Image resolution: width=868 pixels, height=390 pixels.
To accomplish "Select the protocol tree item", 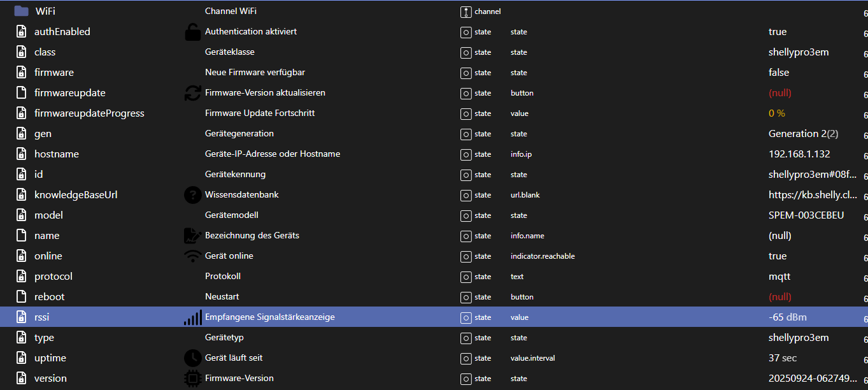I will click(x=53, y=277).
